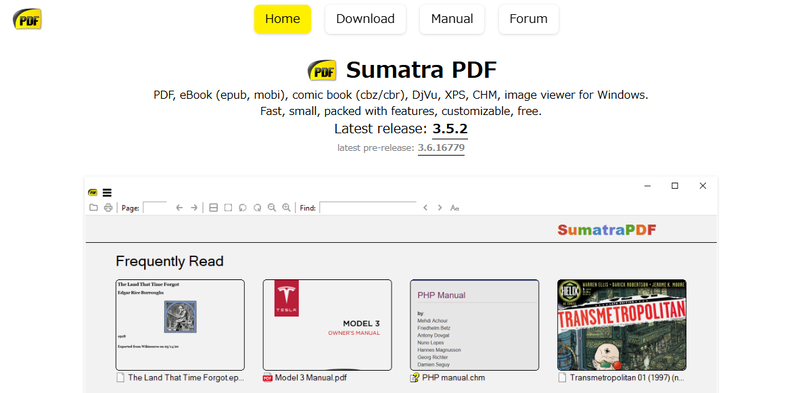Click the 'Model 3 Manual.pdf' file name

[311, 378]
